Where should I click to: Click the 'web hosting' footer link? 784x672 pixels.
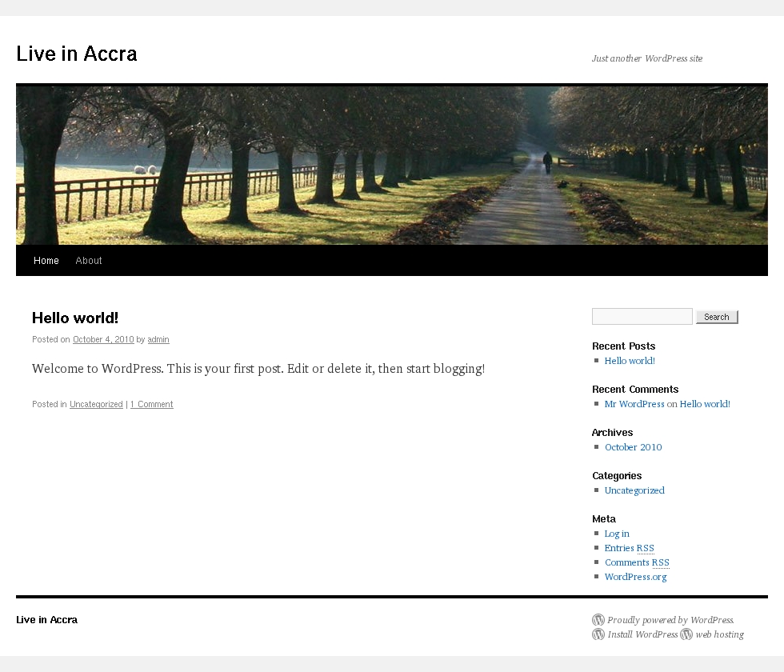coord(719,634)
